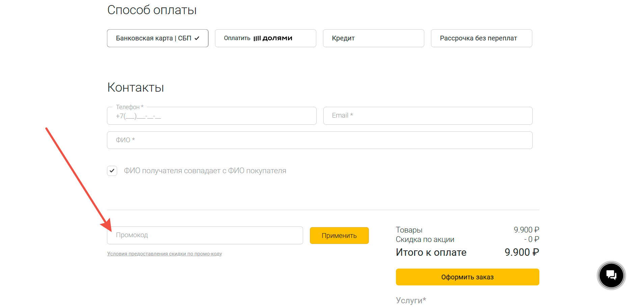Untick ФИО получателя совпадает checkbox
The height and width of the screenshot is (308, 644).
coord(112,171)
